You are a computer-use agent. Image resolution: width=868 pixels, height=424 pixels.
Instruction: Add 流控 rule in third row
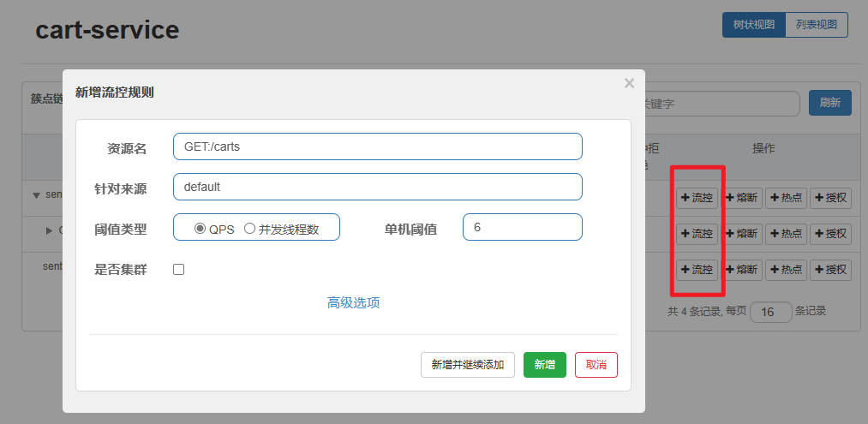[x=697, y=270]
